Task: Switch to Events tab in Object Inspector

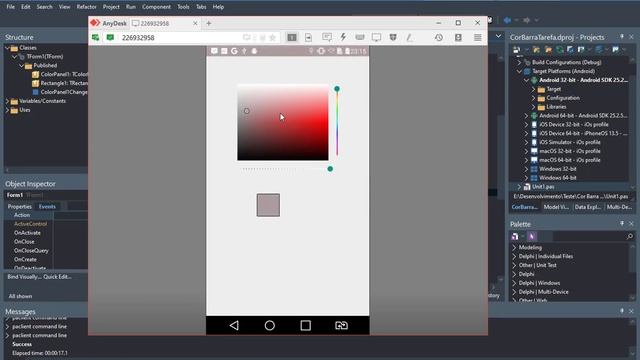Action: (x=47, y=207)
